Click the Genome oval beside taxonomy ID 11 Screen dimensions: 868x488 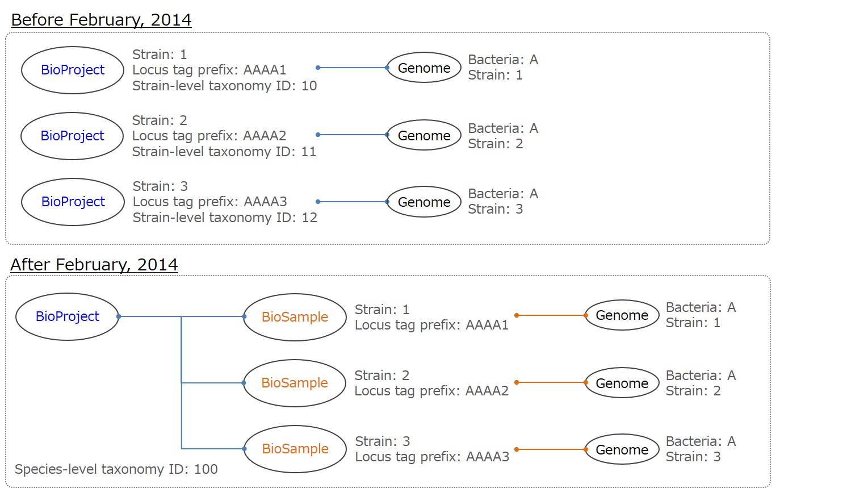point(423,135)
